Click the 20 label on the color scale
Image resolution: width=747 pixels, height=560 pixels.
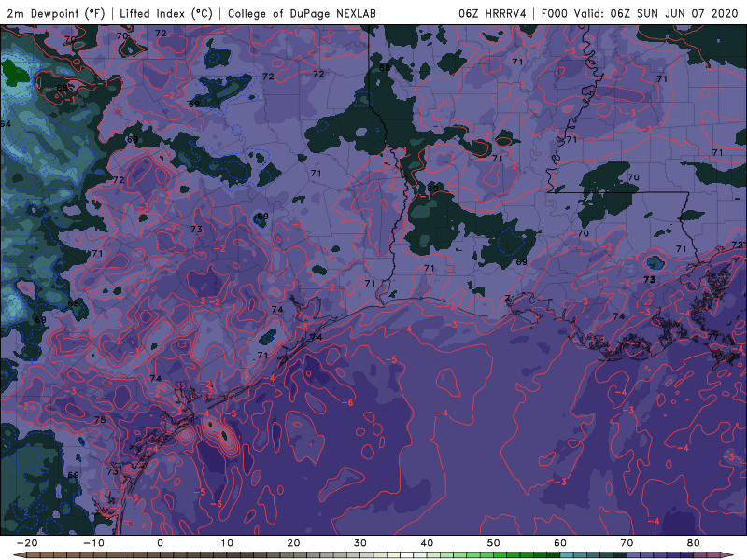tap(293, 543)
